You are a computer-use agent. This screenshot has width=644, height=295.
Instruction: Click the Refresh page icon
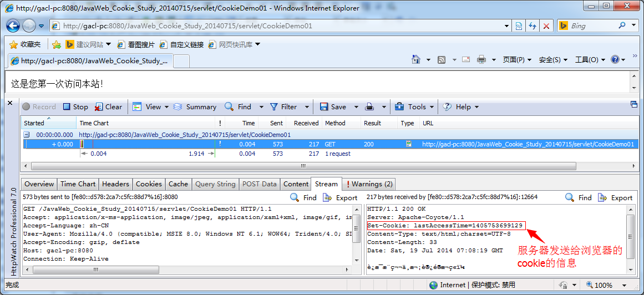click(x=533, y=26)
